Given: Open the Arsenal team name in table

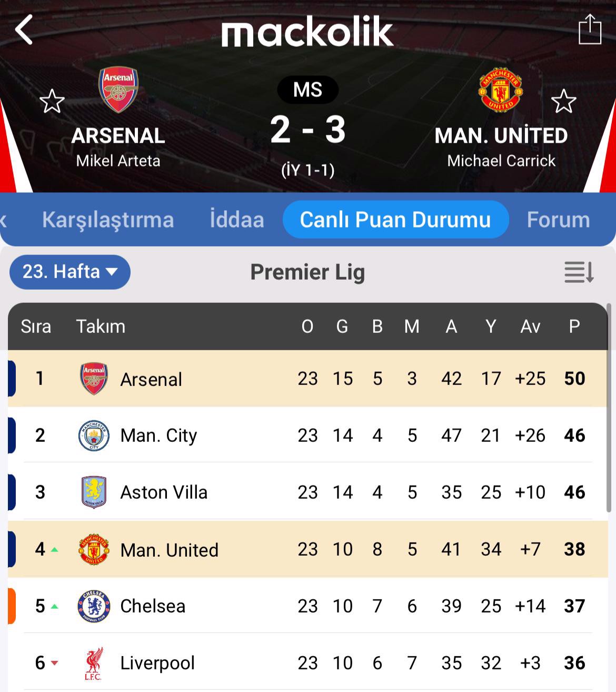Looking at the screenshot, I should pos(151,379).
